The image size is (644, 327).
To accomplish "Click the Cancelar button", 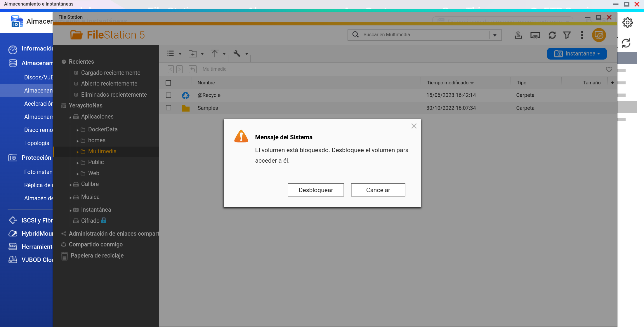I will click(378, 190).
